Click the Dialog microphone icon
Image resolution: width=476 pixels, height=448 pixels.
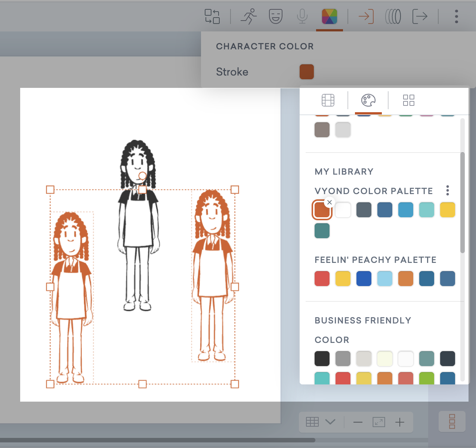(x=302, y=16)
